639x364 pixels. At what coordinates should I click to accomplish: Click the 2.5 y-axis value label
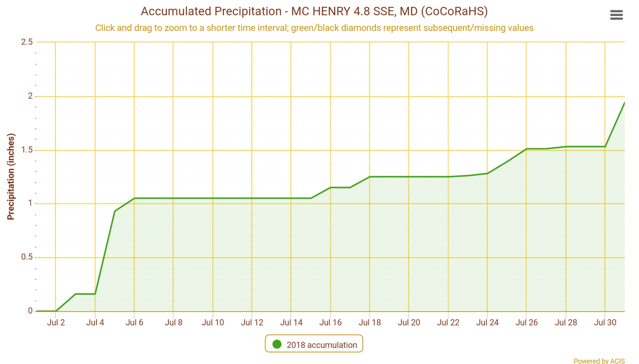(27, 42)
